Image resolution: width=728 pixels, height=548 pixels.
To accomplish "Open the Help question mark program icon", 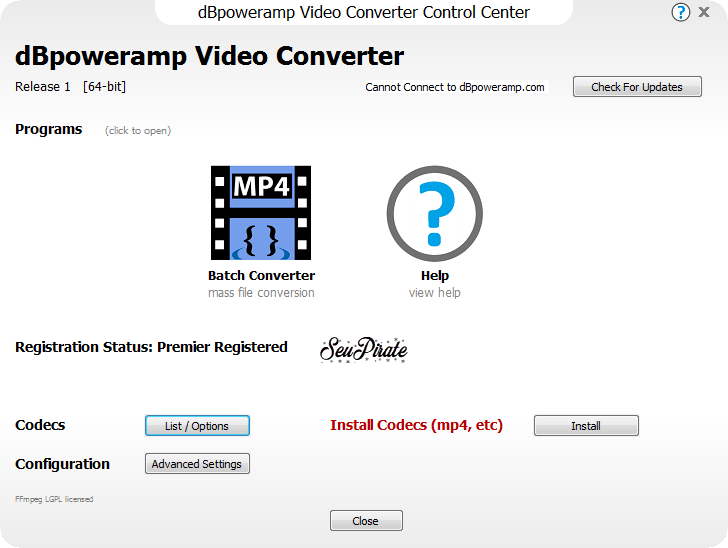I will pyautogui.click(x=435, y=214).
